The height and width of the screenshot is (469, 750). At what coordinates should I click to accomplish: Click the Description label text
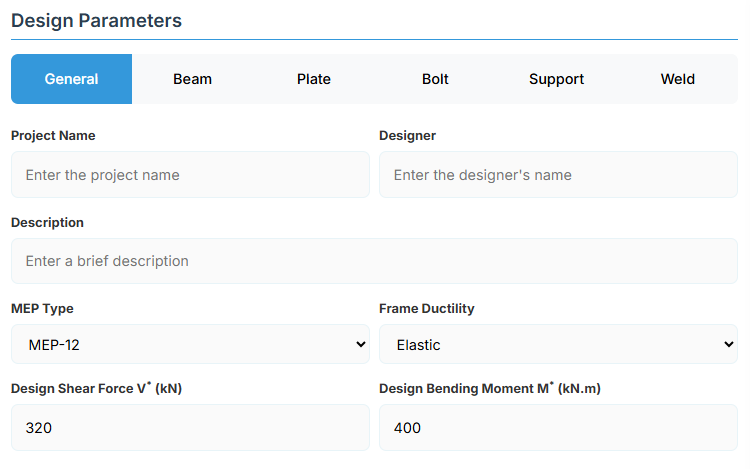tap(47, 222)
